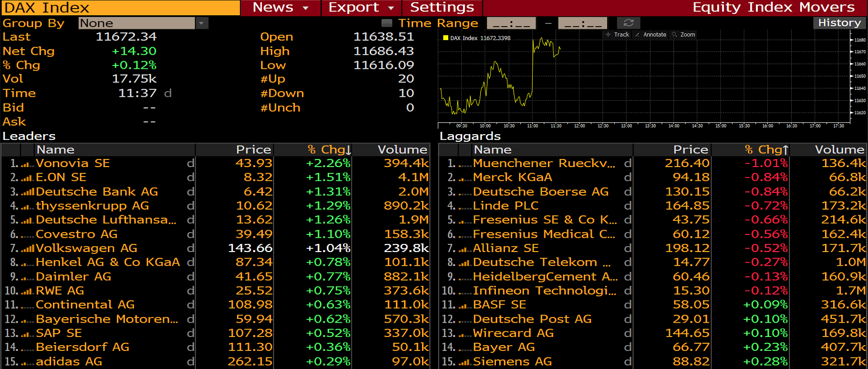This screenshot has width=868, height=369.
Task: Click the History button
Action: pos(839,23)
